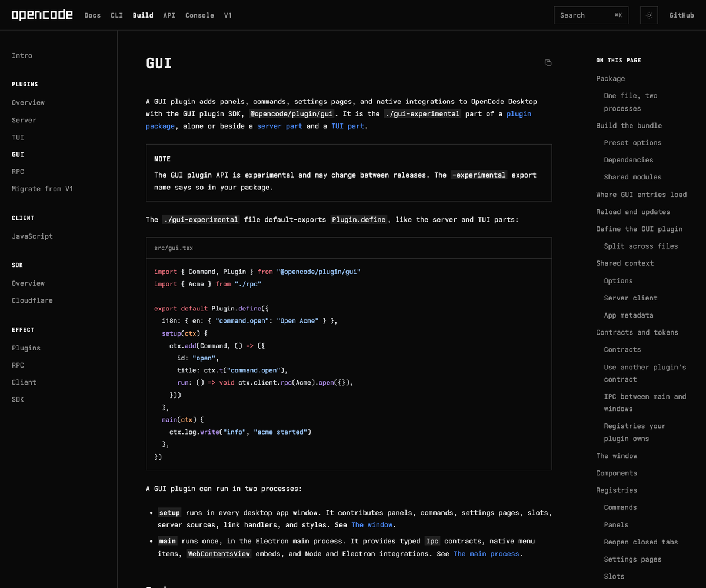The height and width of the screenshot is (588, 706).
Task: Jump to Reopen closed tabs heading
Action: [x=641, y=542]
